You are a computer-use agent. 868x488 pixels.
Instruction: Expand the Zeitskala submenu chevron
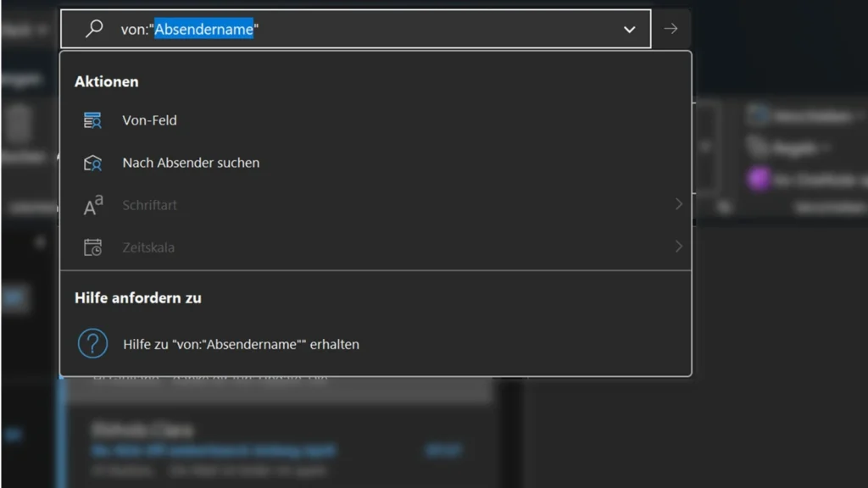pyautogui.click(x=677, y=247)
